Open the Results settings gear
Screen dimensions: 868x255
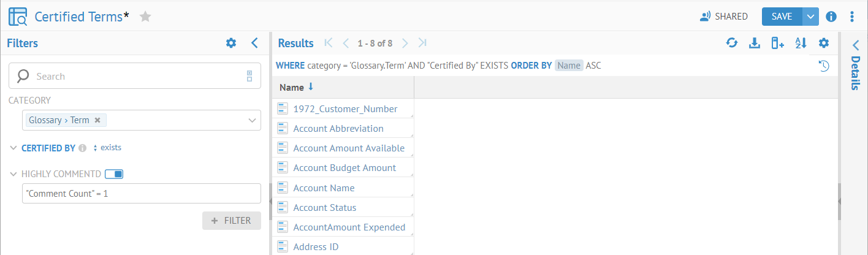(x=824, y=43)
